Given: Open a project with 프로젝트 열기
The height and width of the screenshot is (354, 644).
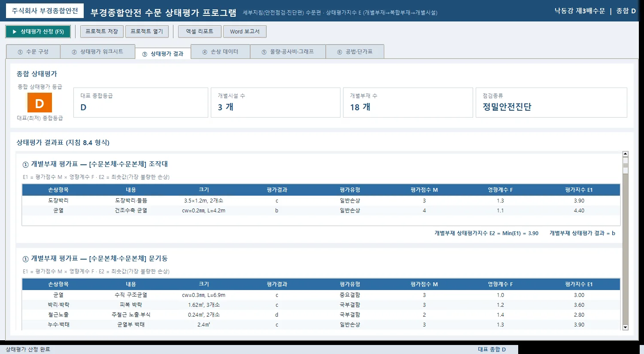Looking at the screenshot, I should pos(147,32).
